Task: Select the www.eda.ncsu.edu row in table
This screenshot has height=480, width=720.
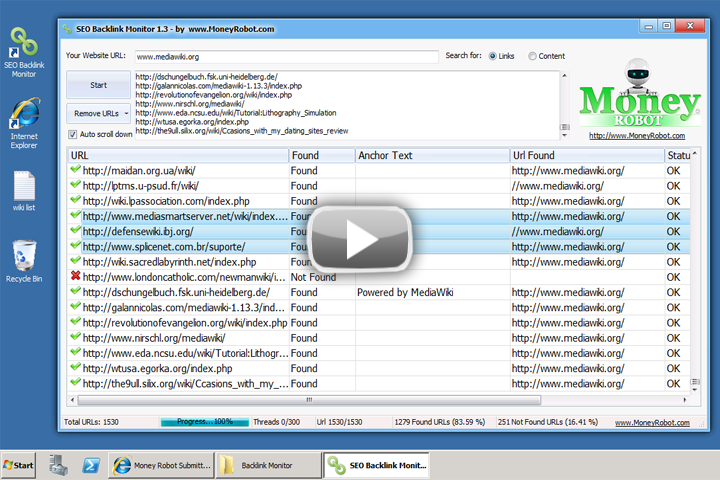Action: [379, 353]
